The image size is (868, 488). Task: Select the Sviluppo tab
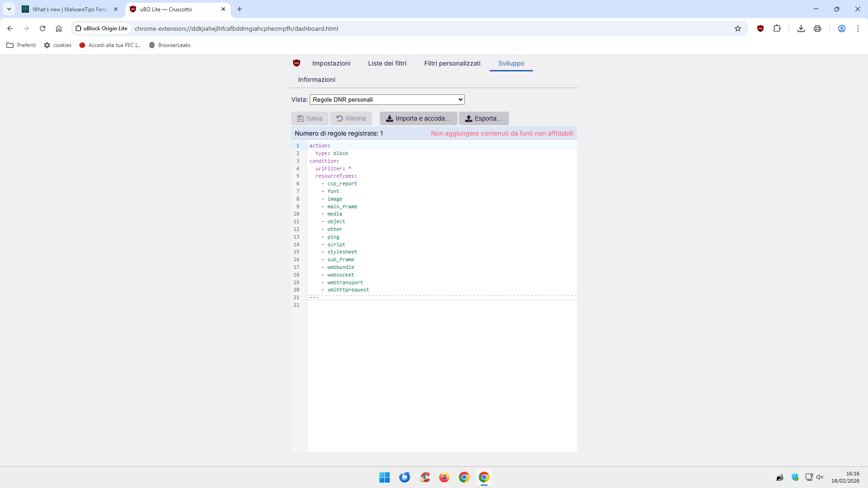point(511,63)
